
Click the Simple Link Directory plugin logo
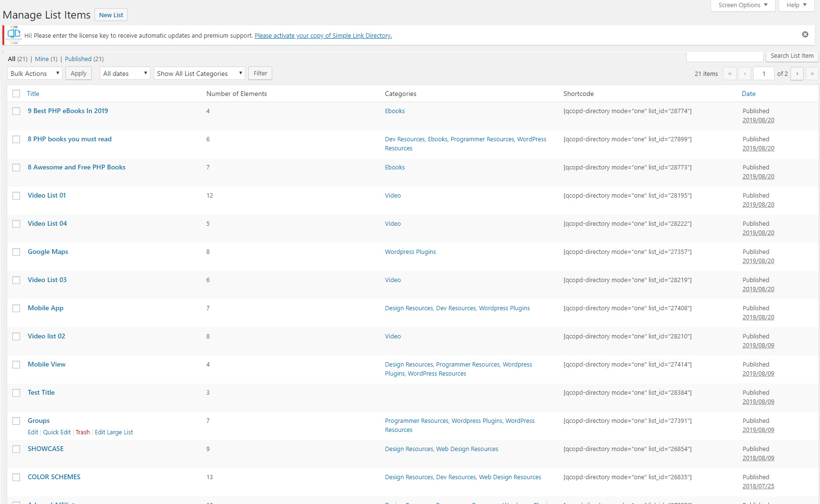point(14,34)
